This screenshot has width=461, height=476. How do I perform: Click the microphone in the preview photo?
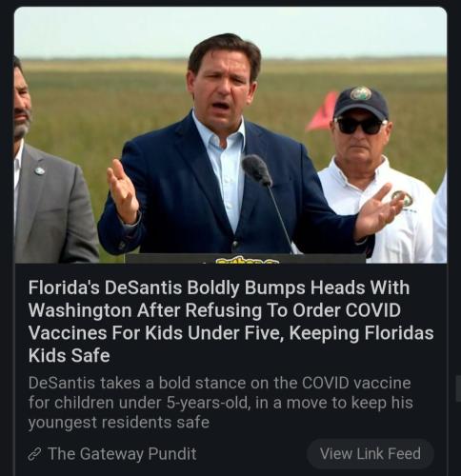click(x=256, y=170)
